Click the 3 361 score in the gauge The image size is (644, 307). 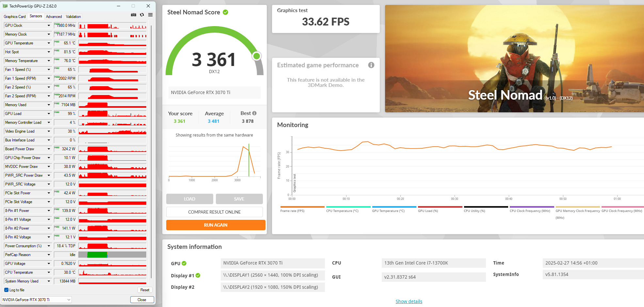(214, 59)
